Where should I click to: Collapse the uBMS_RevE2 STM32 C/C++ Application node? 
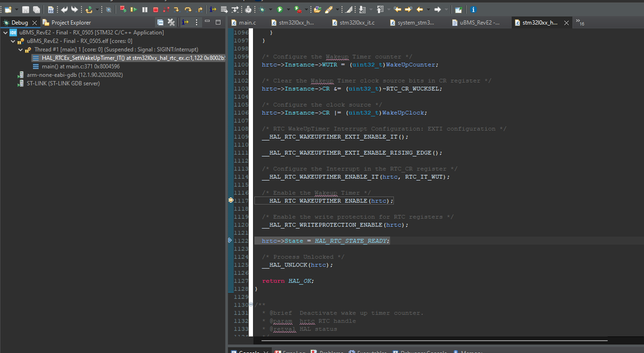[5, 32]
